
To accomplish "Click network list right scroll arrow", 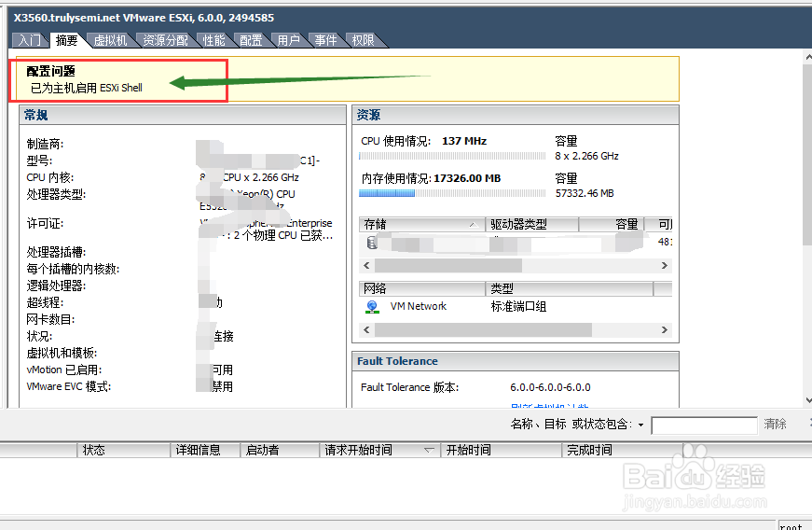I will click(665, 329).
